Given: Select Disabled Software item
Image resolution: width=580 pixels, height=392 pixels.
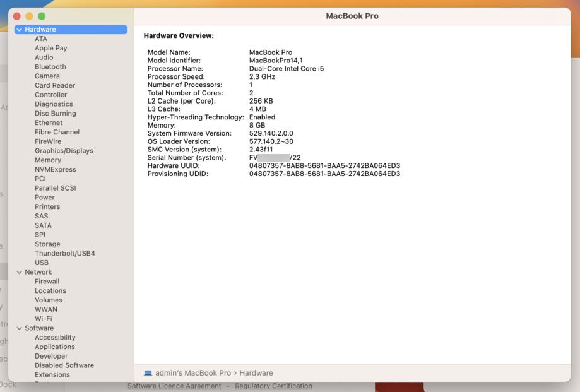Looking at the screenshot, I should [64, 365].
